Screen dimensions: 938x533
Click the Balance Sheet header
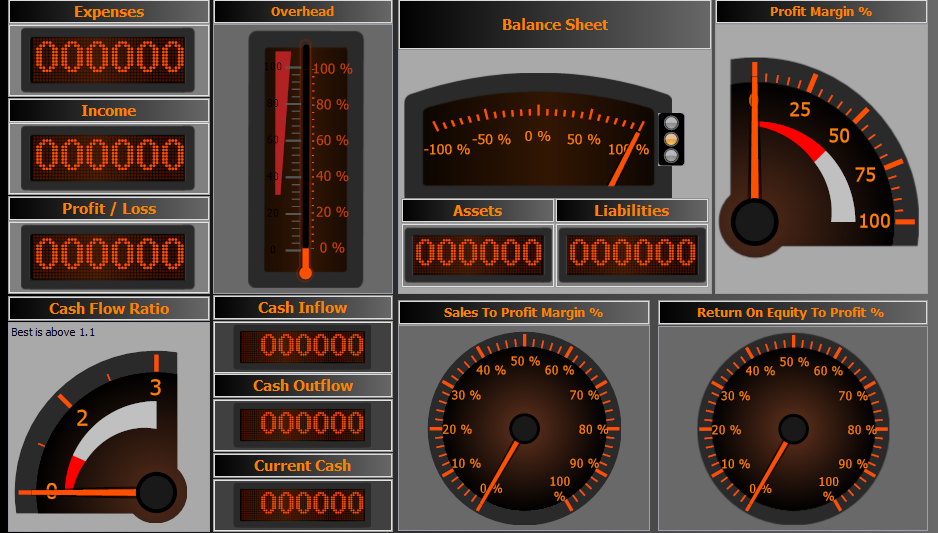tap(555, 25)
